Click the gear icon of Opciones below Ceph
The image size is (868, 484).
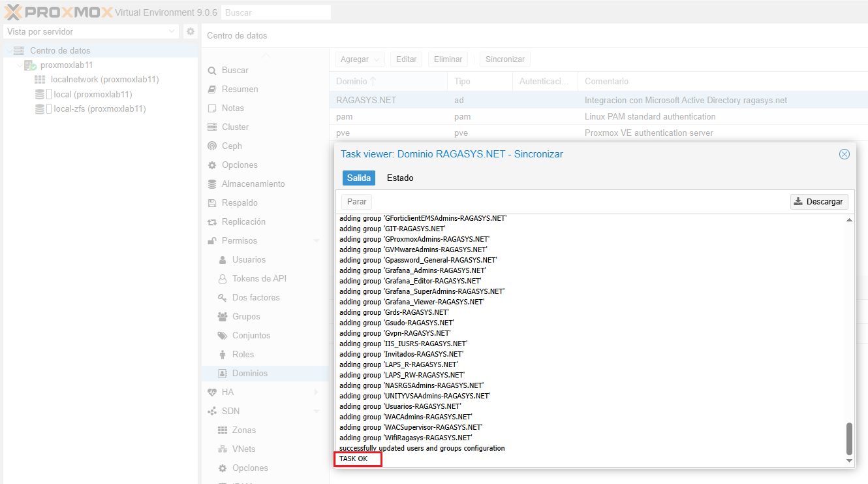[x=211, y=165]
